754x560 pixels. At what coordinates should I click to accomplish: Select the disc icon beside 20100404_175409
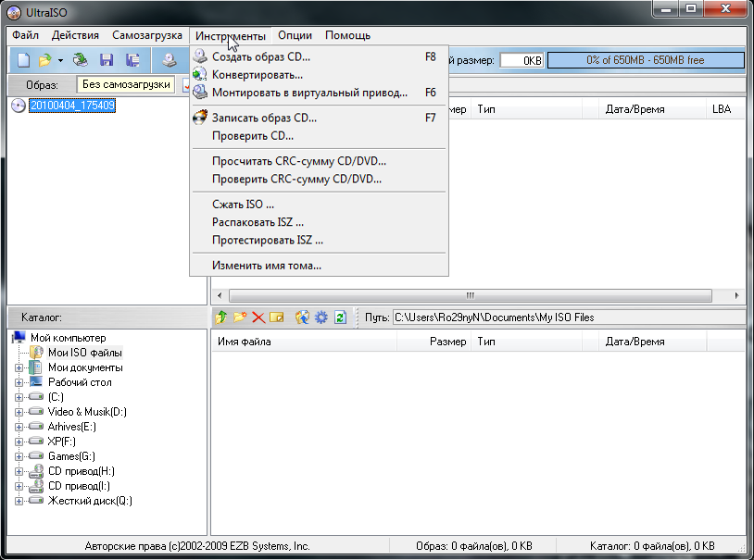[x=19, y=106]
